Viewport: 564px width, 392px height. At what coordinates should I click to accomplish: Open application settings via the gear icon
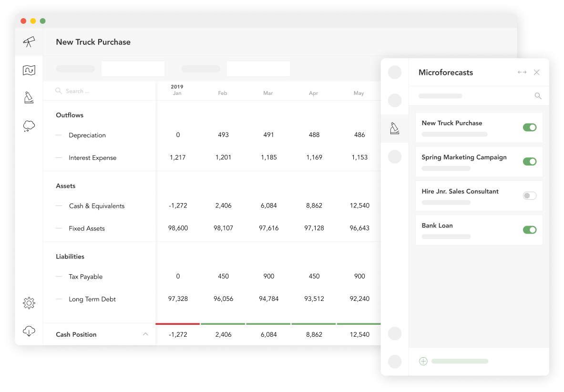29,303
